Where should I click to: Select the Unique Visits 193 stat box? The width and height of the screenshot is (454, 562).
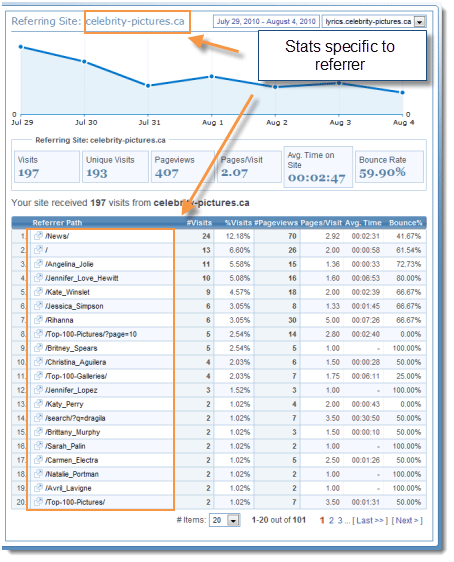coord(115,167)
